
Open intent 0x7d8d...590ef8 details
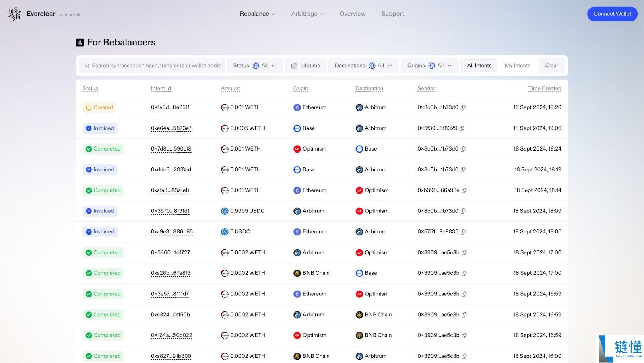tap(171, 149)
